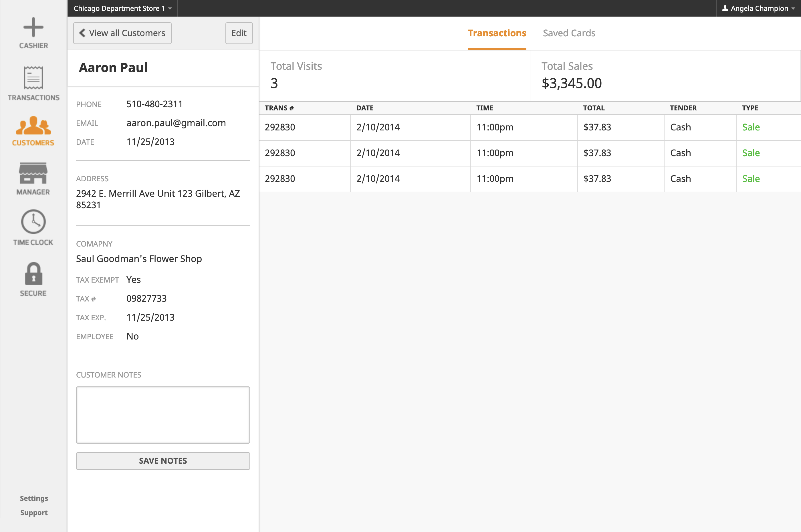Open the Transactions receipt icon in sidebar

pyautogui.click(x=33, y=78)
